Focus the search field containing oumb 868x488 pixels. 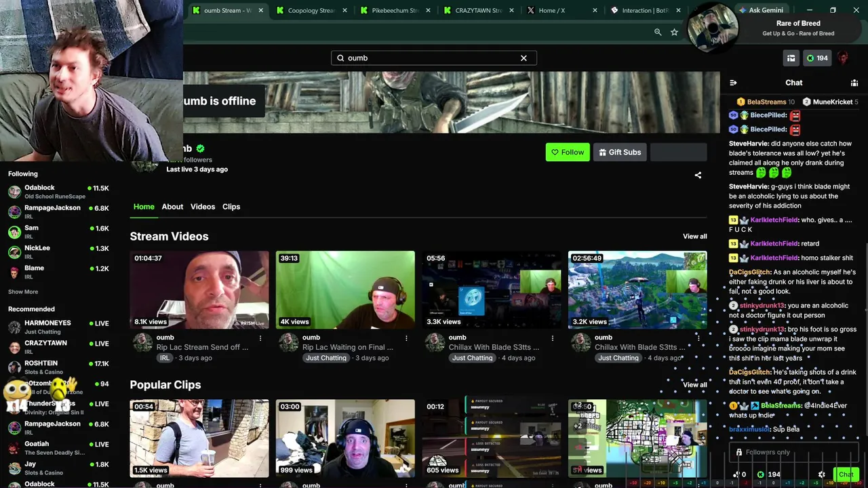click(x=434, y=58)
